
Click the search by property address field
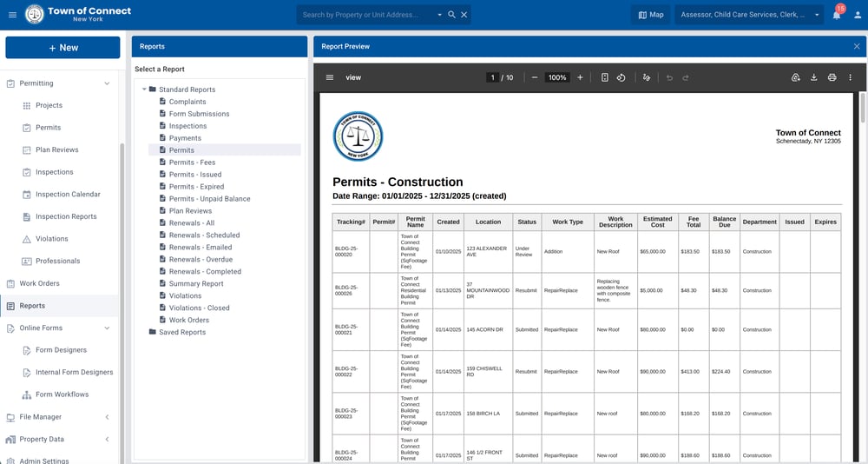click(x=367, y=15)
